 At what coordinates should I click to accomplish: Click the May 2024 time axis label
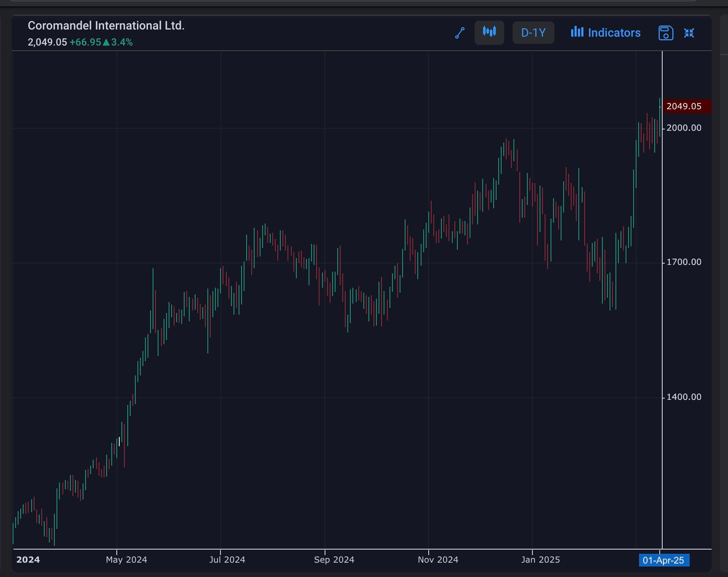pyautogui.click(x=126, y=560)
